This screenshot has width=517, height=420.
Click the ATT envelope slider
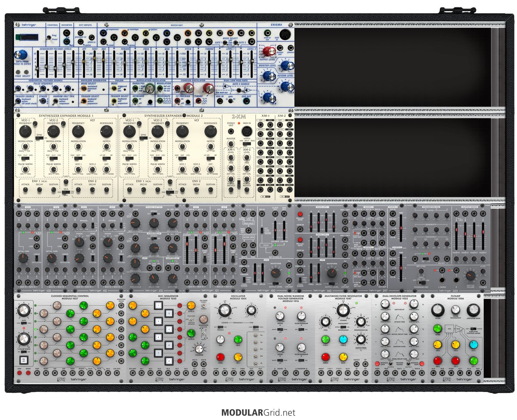(x=84, y=64)
